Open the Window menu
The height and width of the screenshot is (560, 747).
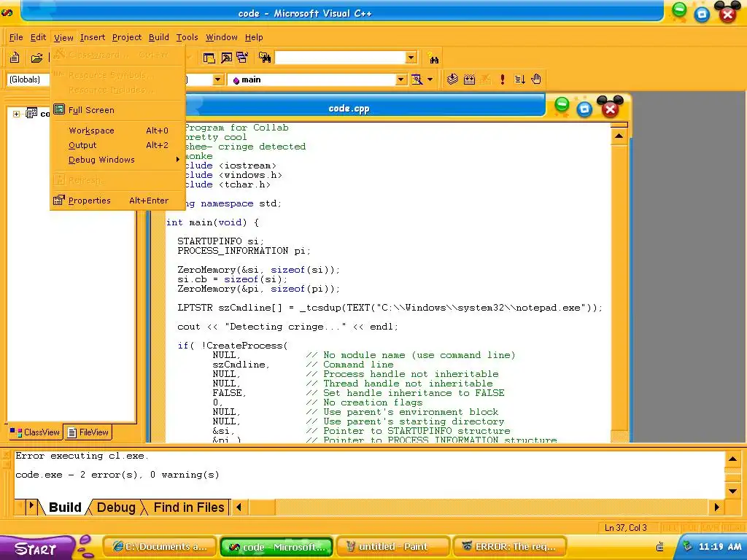[x=222, y=37]
